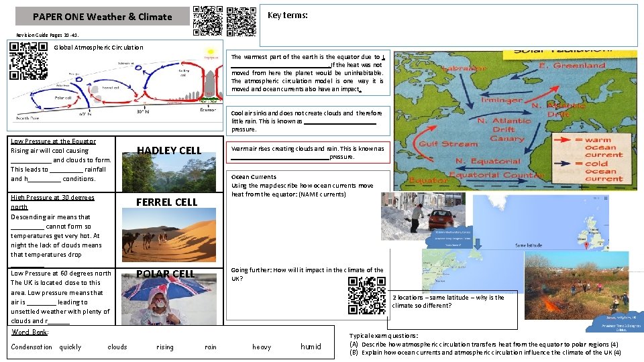The width and height of the screenshot is (644, 362).
Task: Click the QR code beside the Going further question
Action: 367,296
